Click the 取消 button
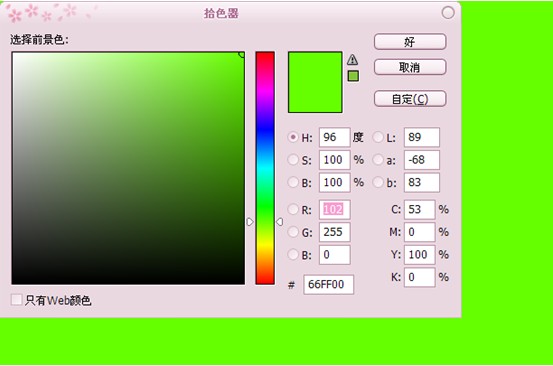 (410, 67)
